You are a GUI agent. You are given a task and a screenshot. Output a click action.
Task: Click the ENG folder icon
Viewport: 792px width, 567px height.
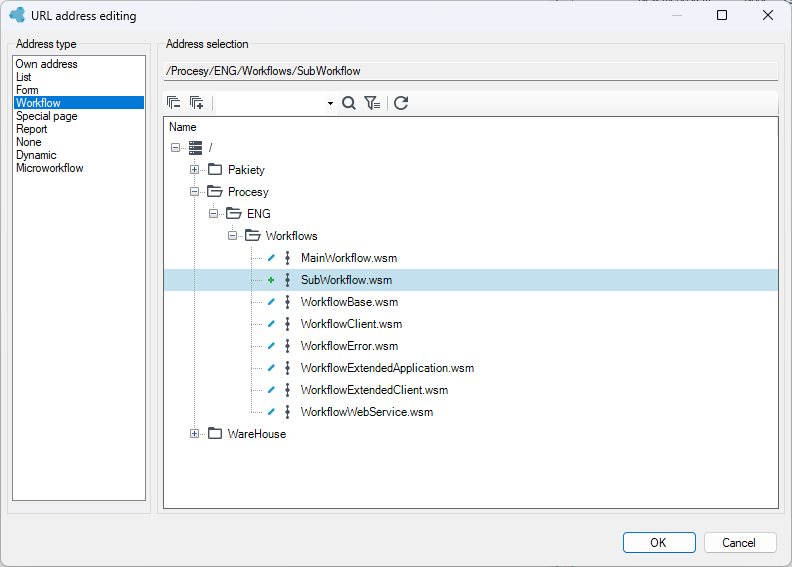pyautogui.click(x=234, y=213)
